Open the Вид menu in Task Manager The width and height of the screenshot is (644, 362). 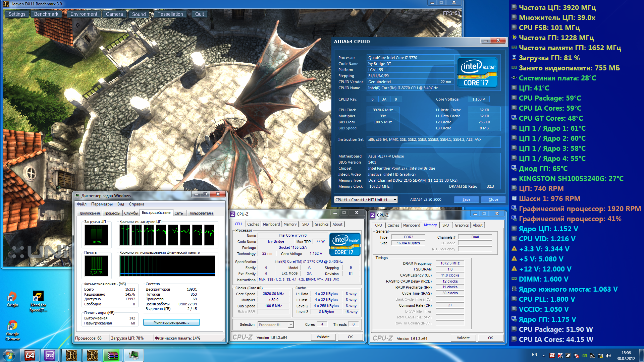[x=121, y=204]
